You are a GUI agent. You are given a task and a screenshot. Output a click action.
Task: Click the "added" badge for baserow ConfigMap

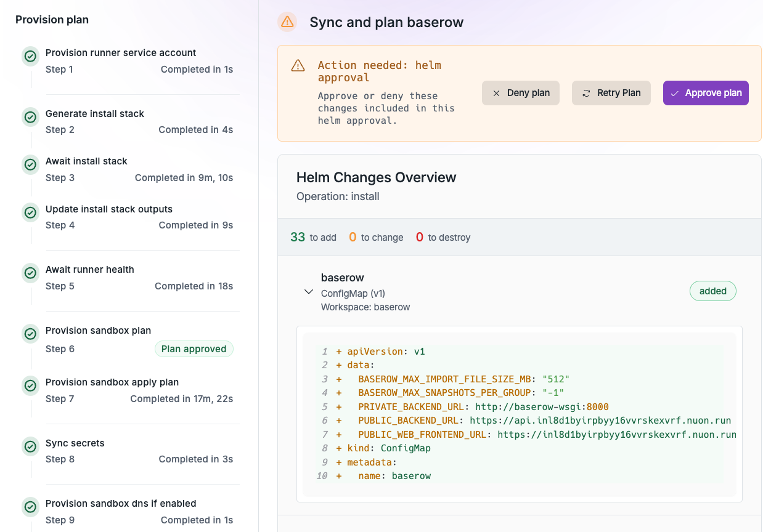tap(712, 291)
